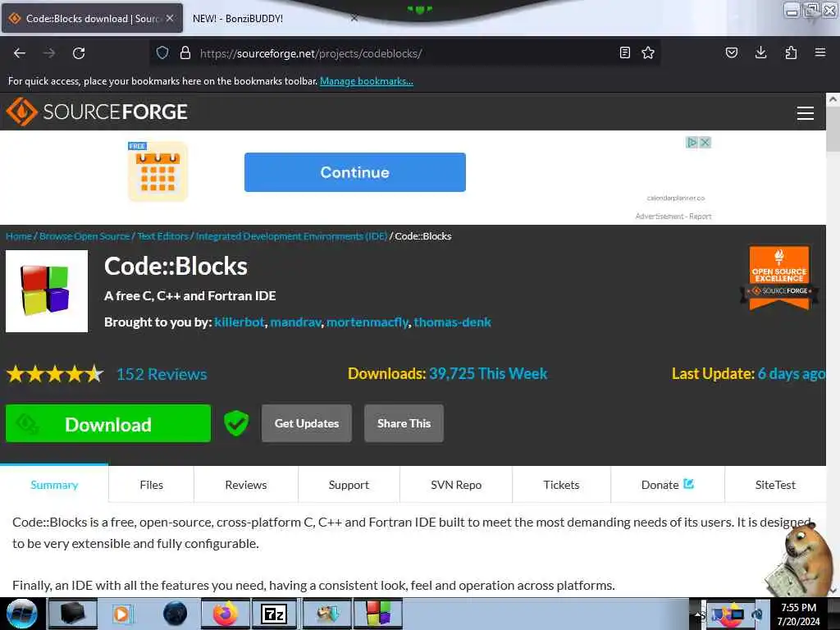Click the BonziBuddy hamster character
The image size is (840, 630).
[800, 559]
